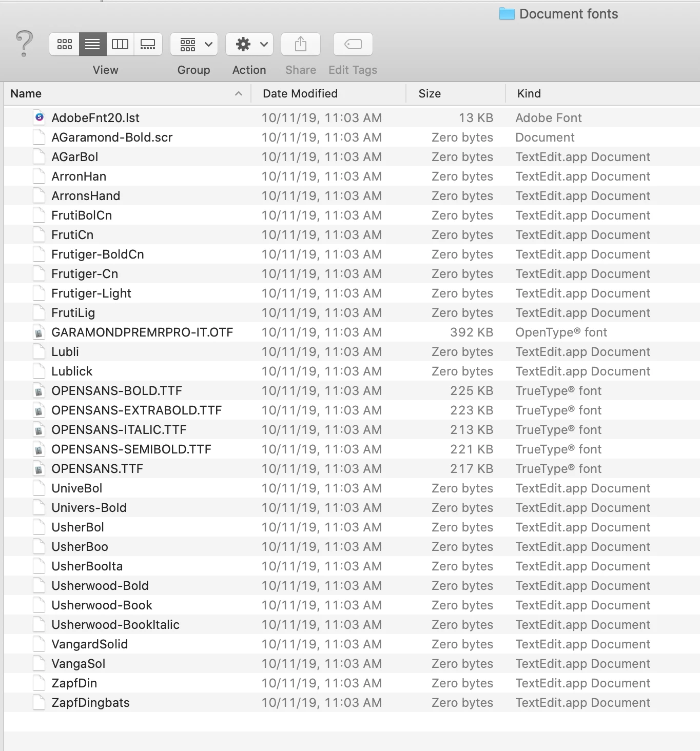Select the ArronHan document icon
Screen dimensions: 700x751
coord(39,176)
